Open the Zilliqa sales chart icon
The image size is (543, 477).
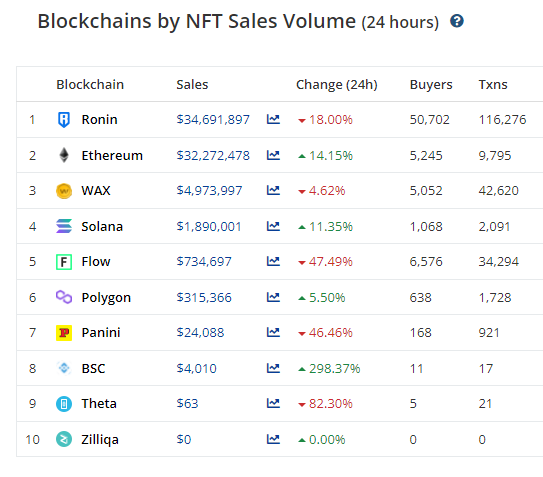point(273,440)
